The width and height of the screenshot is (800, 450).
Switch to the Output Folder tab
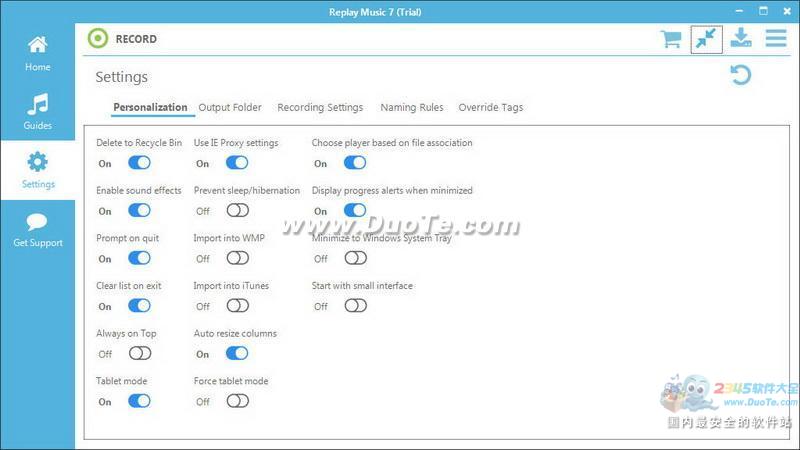(230, 107)
